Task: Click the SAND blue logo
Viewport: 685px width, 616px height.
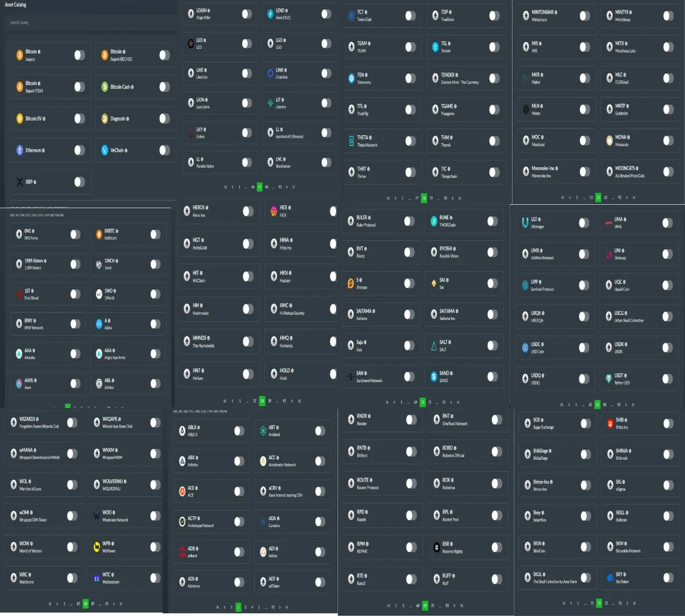Action: pos(434,376)
